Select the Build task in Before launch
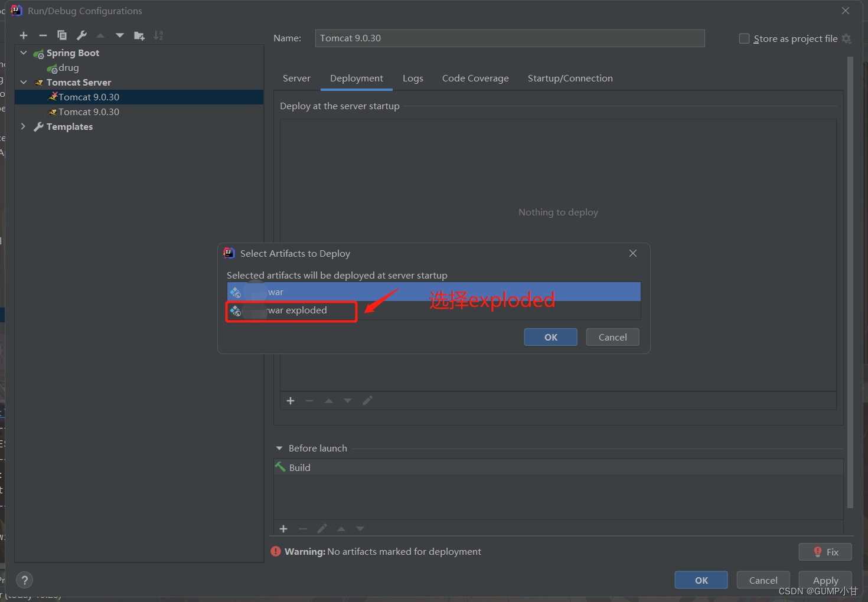 558,467
